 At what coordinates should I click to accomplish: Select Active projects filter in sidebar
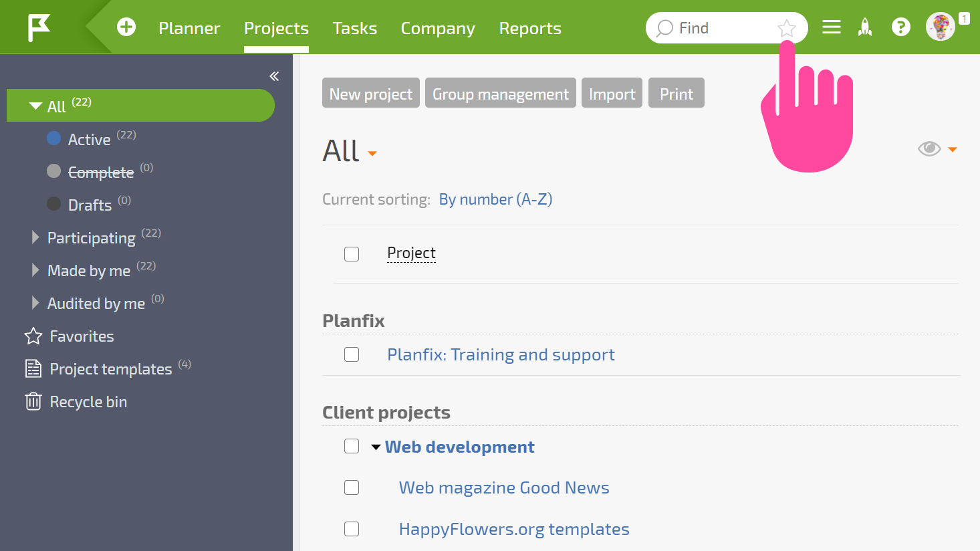pyautogui.click(x=89, y=139)
